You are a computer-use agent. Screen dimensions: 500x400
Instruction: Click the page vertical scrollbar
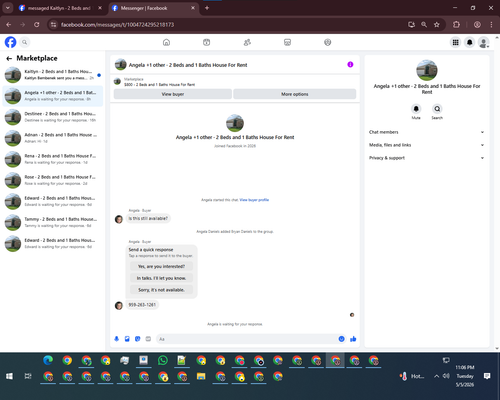(x=497, y=193)
